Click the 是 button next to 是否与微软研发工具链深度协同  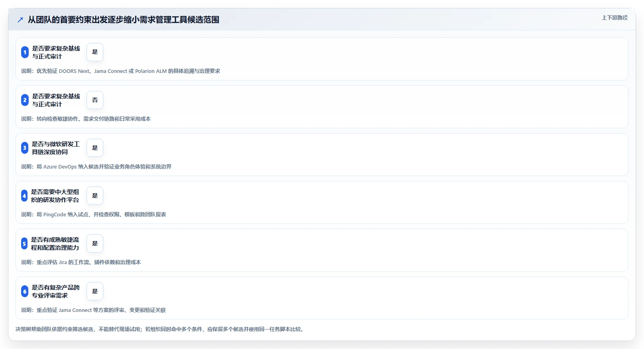[x=95, y=148]
